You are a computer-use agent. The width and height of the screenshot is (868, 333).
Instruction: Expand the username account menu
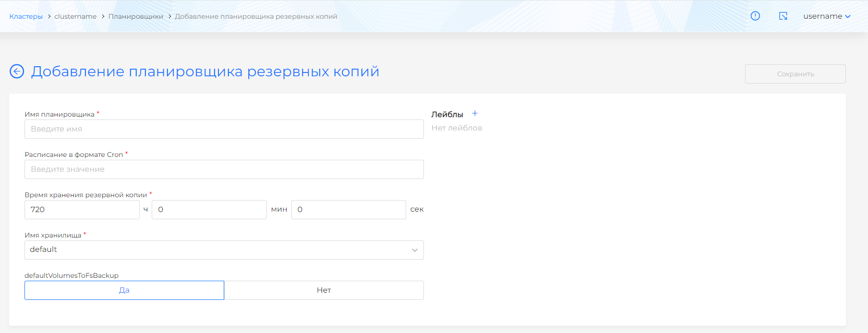pyautogui.click(x=826, y=16)
